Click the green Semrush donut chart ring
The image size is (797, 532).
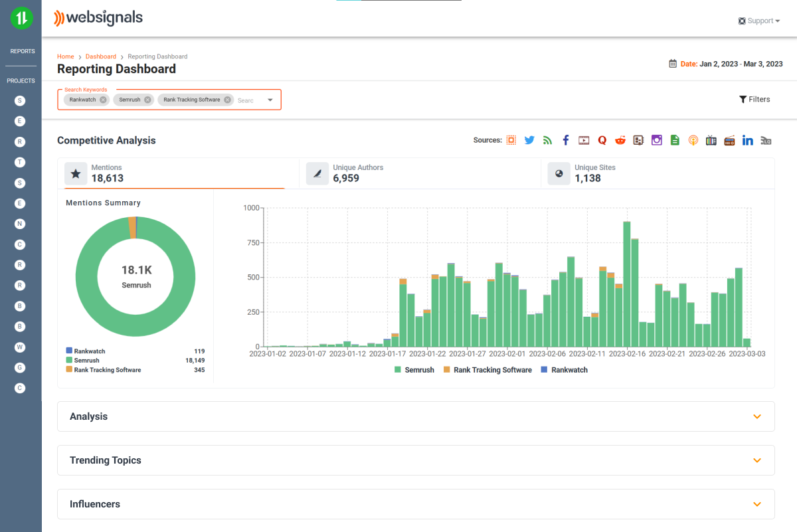tap(86, 276)
